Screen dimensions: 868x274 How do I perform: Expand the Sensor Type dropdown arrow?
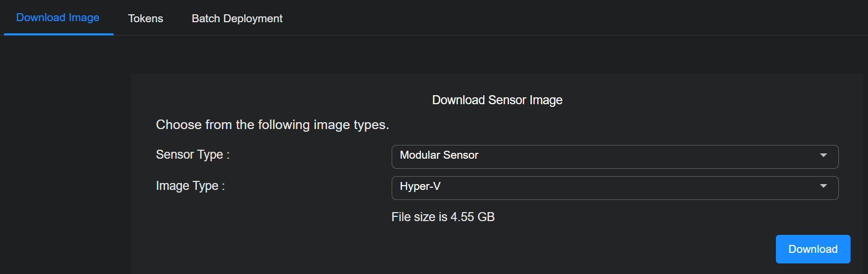coord(823,156)
